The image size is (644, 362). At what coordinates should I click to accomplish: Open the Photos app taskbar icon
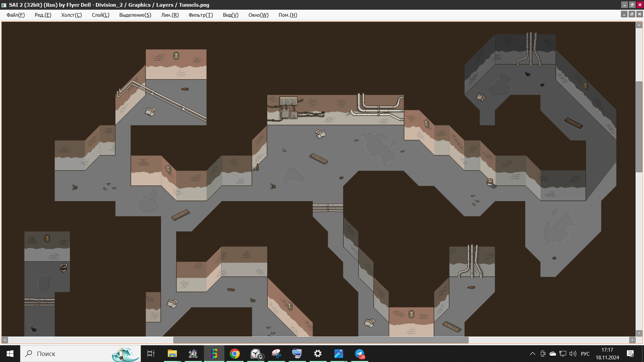point(339,354)
